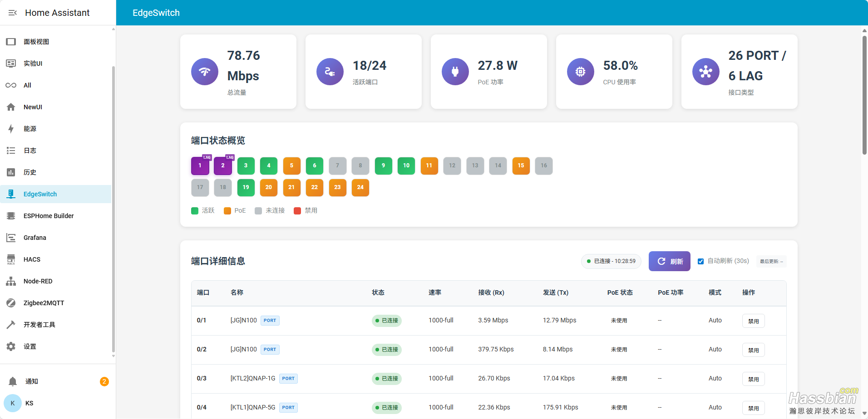Open the 能源 energy bolt icon
Viewport: 868px width, 419px height.
click(x=11, y=129)
